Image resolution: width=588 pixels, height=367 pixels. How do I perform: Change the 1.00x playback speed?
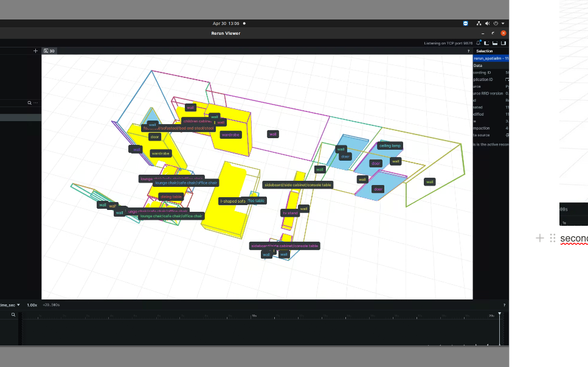point(32,305)
